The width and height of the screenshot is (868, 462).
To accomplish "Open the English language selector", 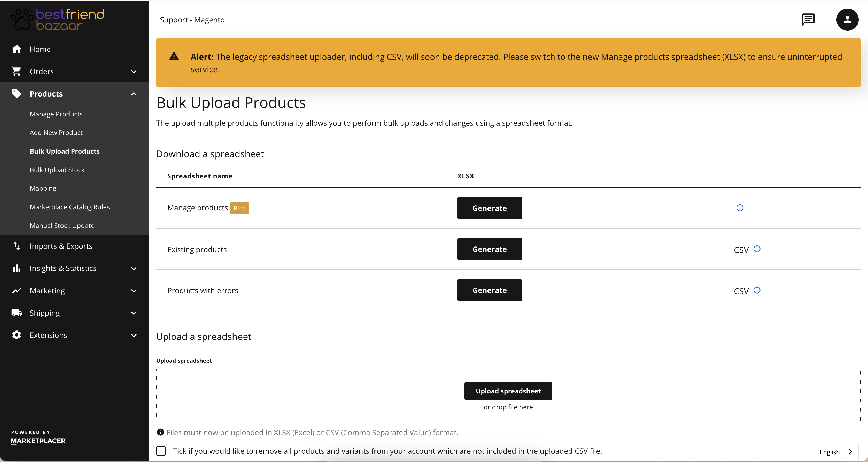I will coord(837,452).
